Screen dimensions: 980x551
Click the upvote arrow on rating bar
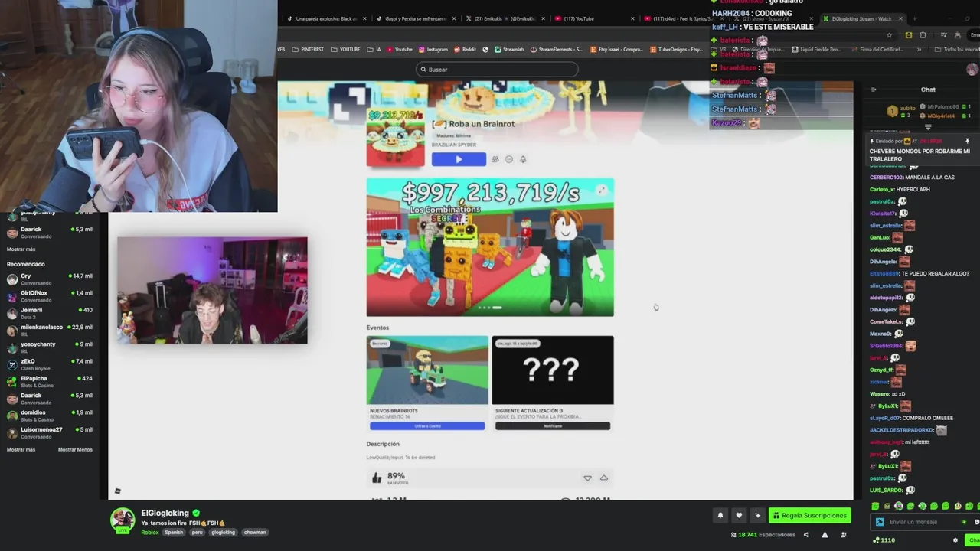[x=603, y=478]
